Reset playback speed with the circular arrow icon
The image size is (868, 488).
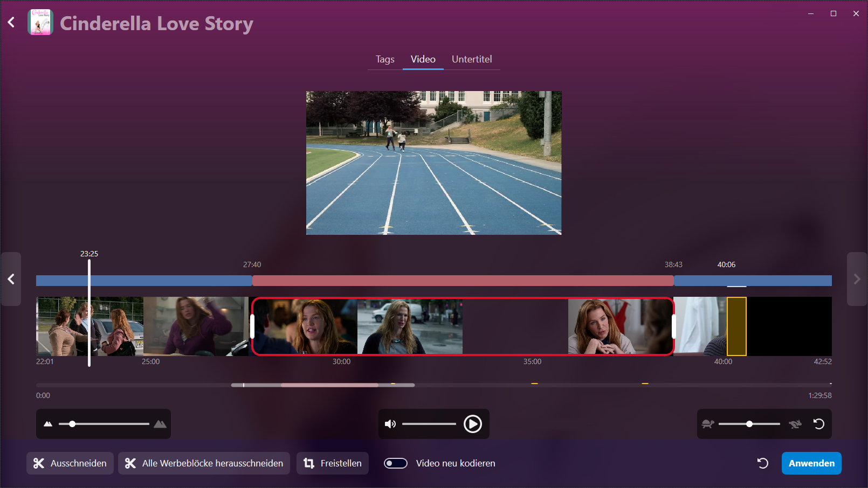point(819,424)
